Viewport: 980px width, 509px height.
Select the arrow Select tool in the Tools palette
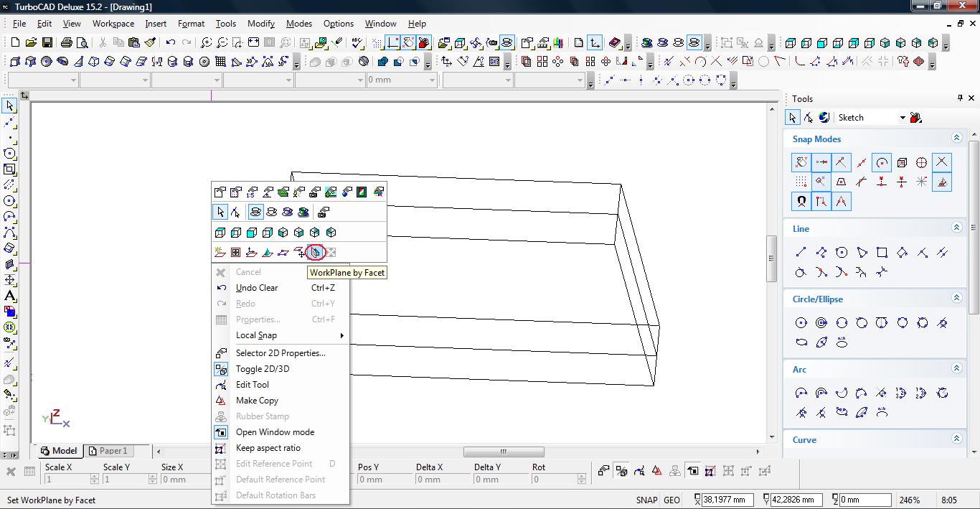click(x=793, y=118)
